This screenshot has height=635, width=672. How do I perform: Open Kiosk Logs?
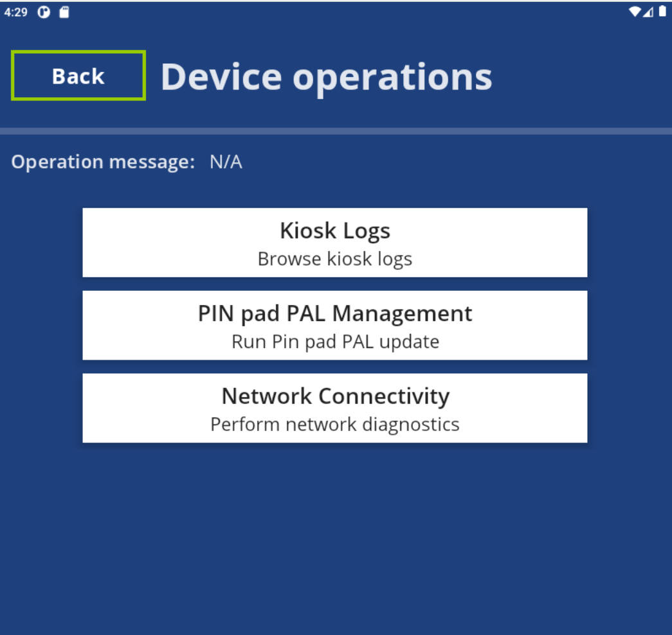[x=334, y=243]
